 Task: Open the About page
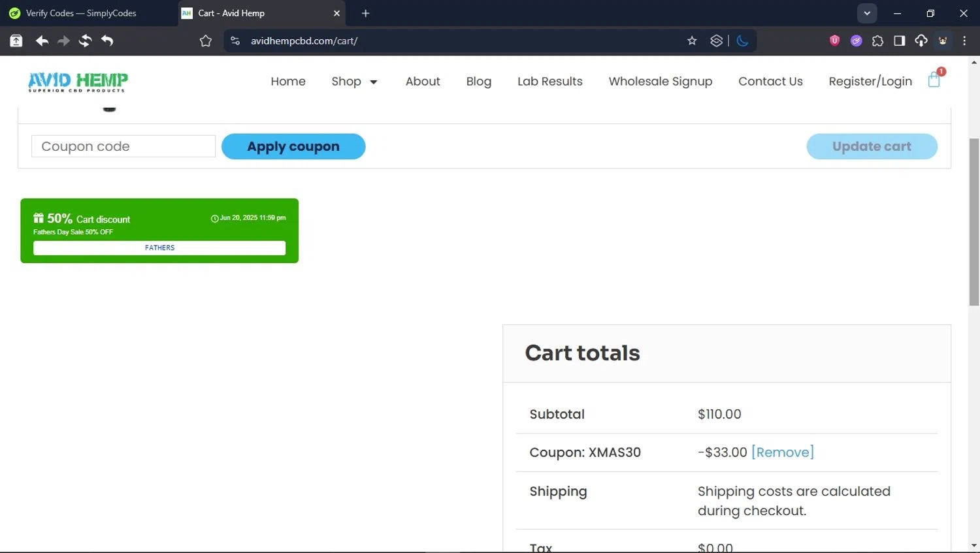click(423, 81)
